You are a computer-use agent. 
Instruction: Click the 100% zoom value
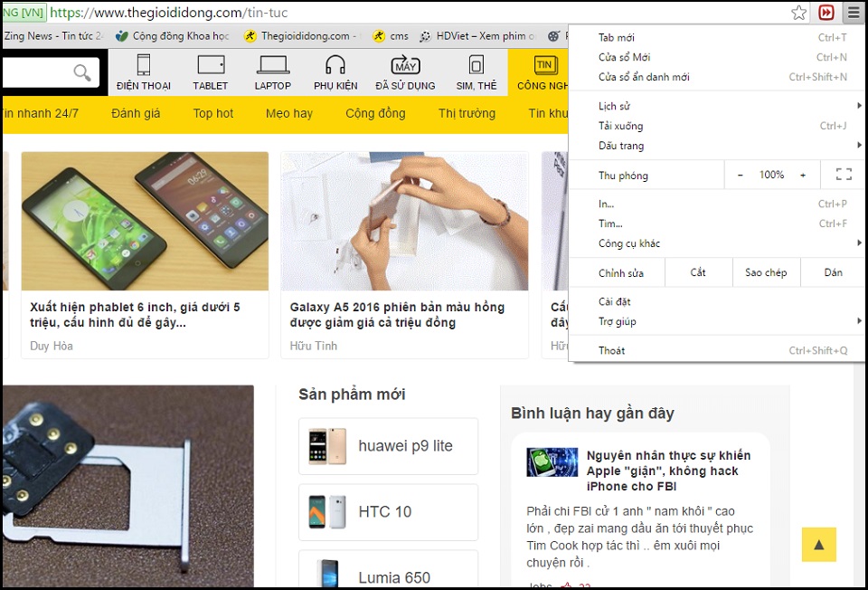771,175
